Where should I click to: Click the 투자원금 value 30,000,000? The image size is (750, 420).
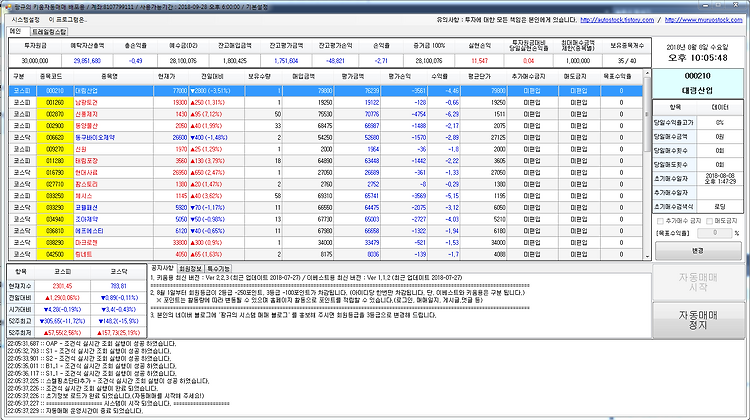coord(35,61)
